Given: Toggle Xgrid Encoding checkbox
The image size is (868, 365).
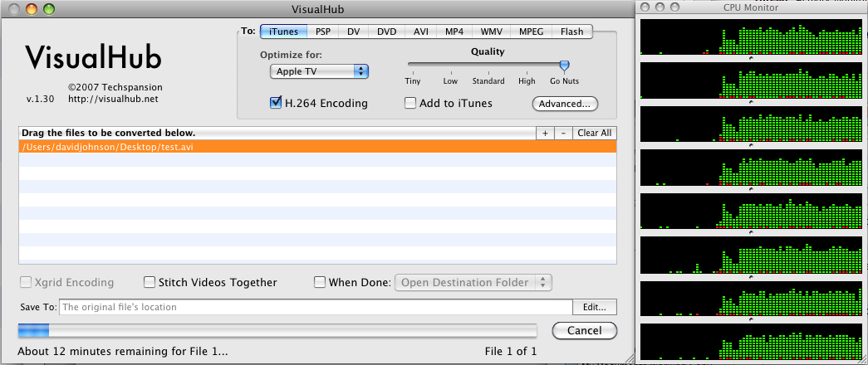Looking at the screenshot, I should (26, 283).
